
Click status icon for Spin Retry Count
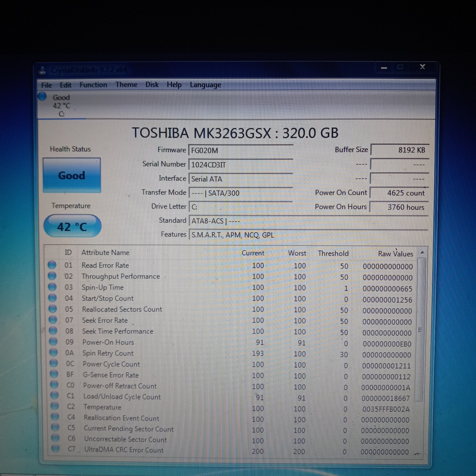pos(54,352)
